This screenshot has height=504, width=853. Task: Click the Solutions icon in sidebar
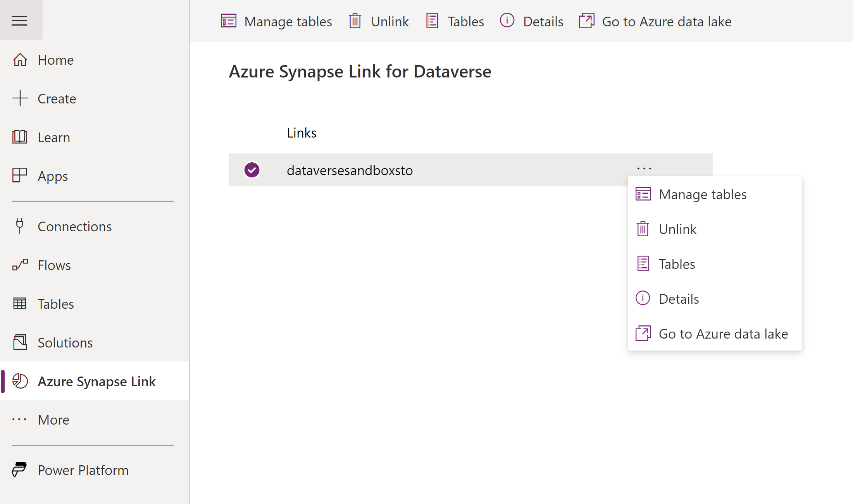(20, 342)
